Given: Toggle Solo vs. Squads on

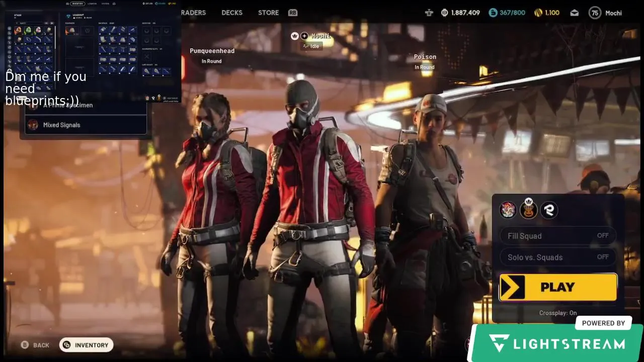Looking at the screenshot, I should point(558,257).
